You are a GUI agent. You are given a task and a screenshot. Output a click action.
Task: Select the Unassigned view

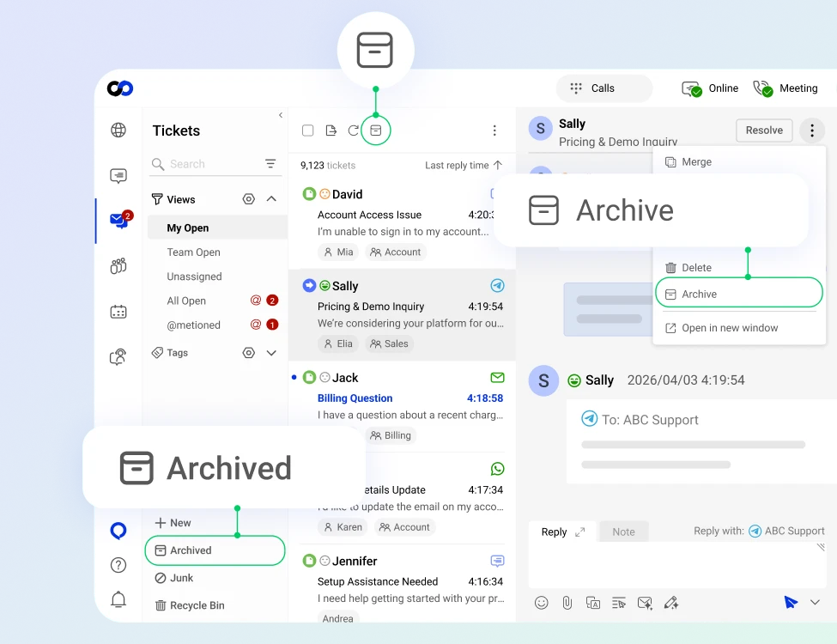(x=194, y=276)
